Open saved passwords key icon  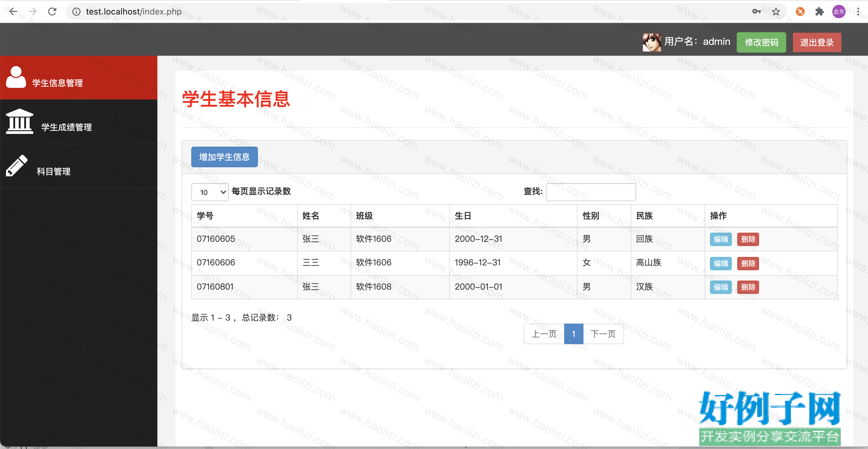(x=756, y=12)
